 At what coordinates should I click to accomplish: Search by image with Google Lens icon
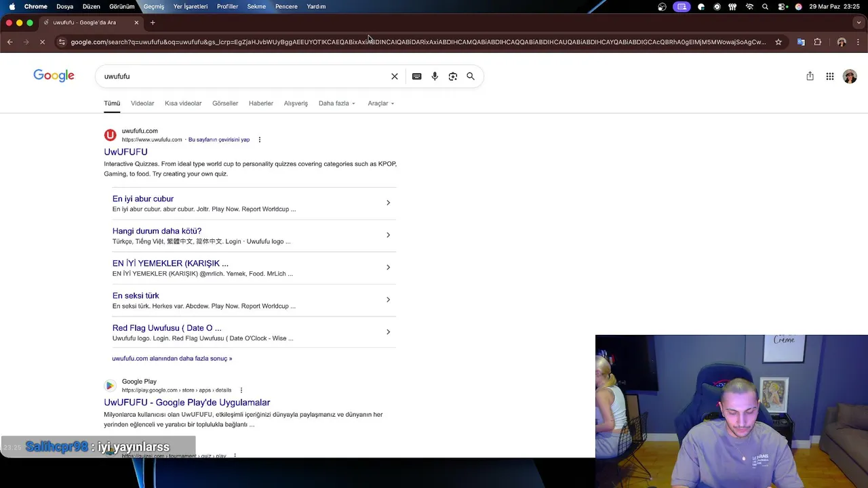point(453,77)
